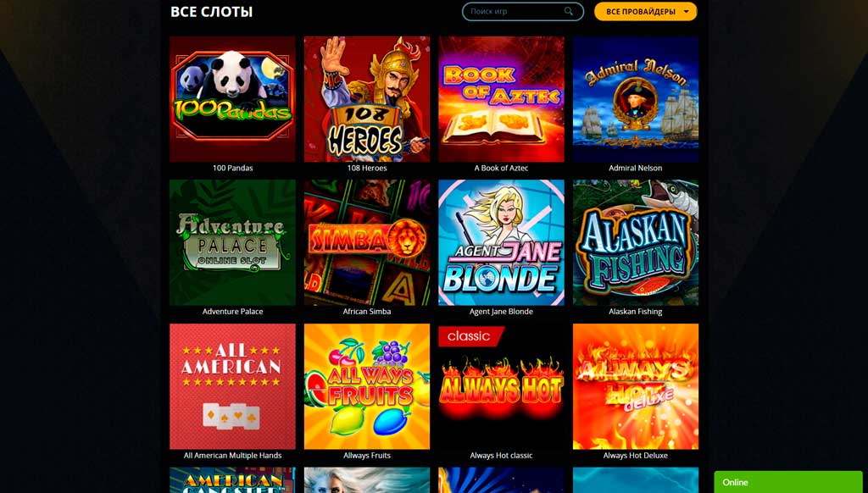Open the Online chat widget
Viewport: 868px width, 493px height.
[788, 482]
